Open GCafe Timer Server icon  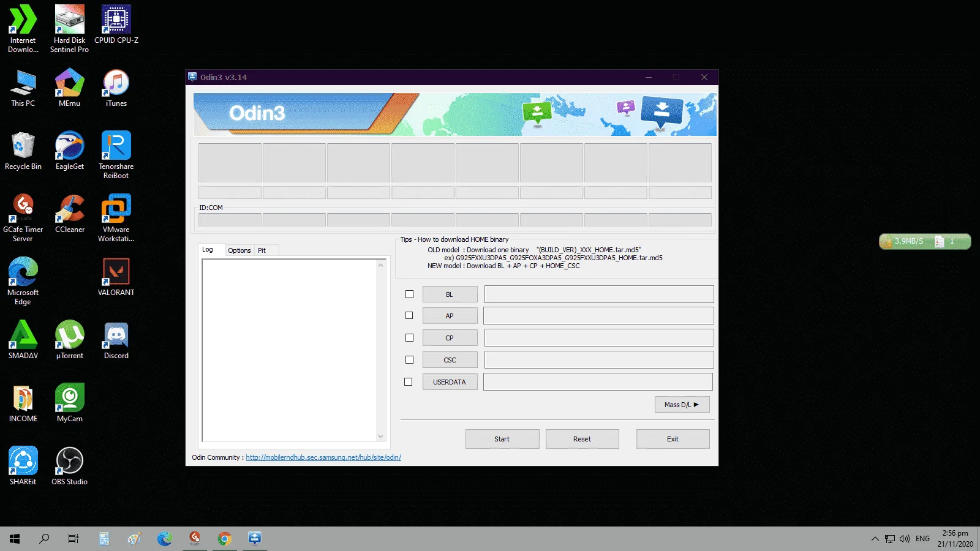[x=23, y=218]
